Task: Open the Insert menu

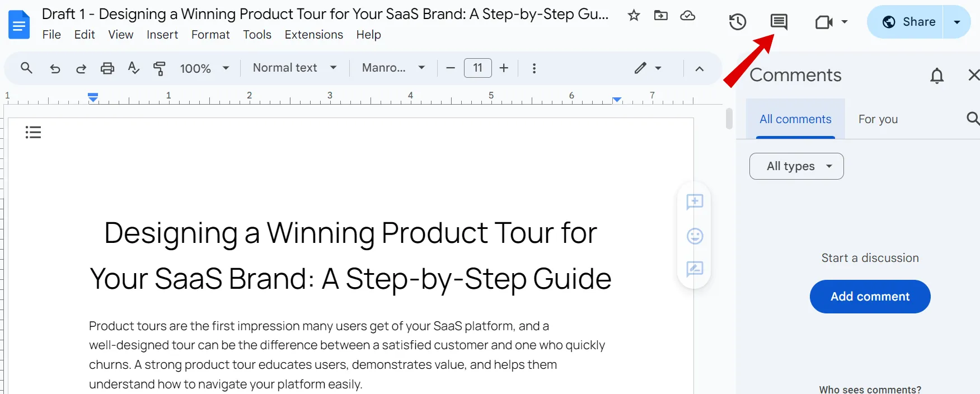Action: [162, 35]
